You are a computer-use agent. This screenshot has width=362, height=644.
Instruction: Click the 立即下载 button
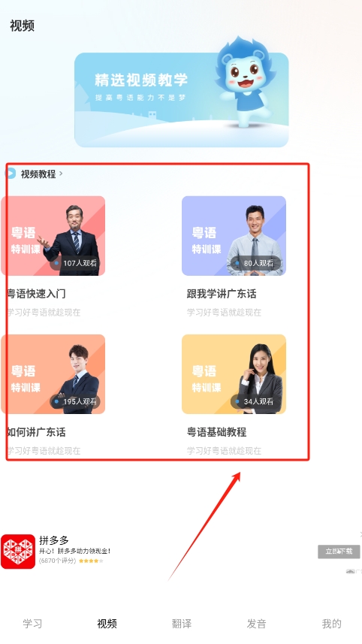click(339, 551)
